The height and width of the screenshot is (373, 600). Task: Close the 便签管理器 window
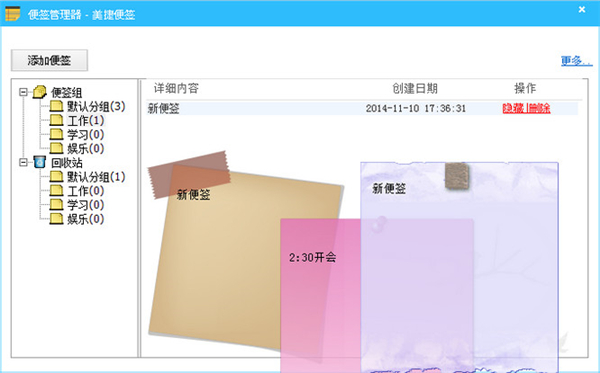(582, 10)
